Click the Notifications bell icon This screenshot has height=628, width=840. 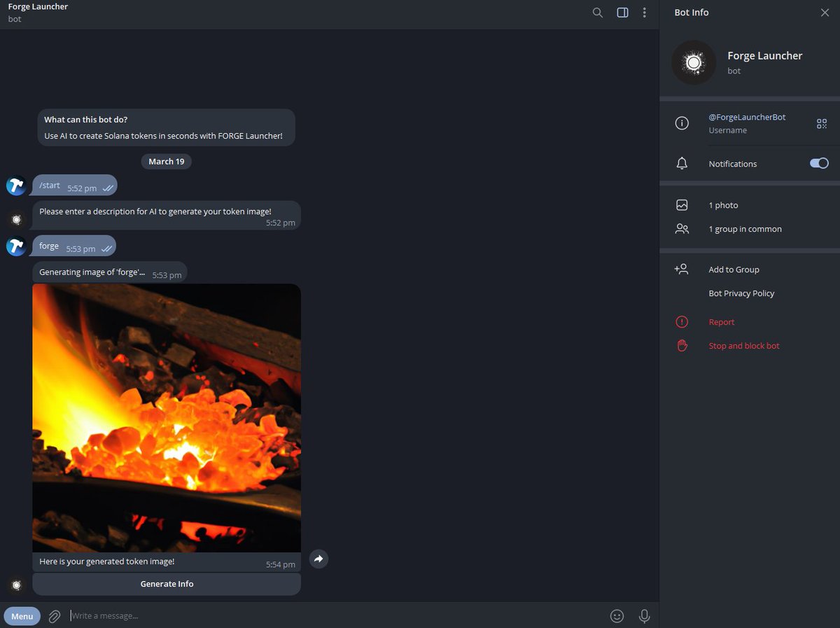(682, 163)
